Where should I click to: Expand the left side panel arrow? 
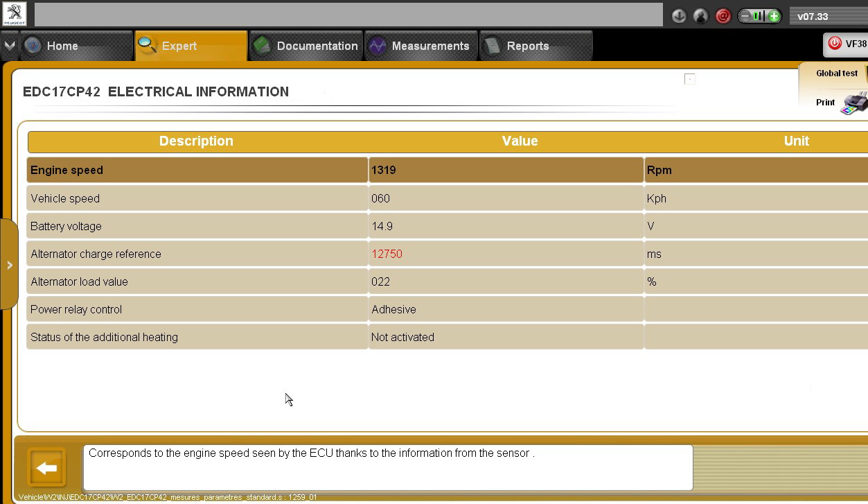[x=9, y=265]
